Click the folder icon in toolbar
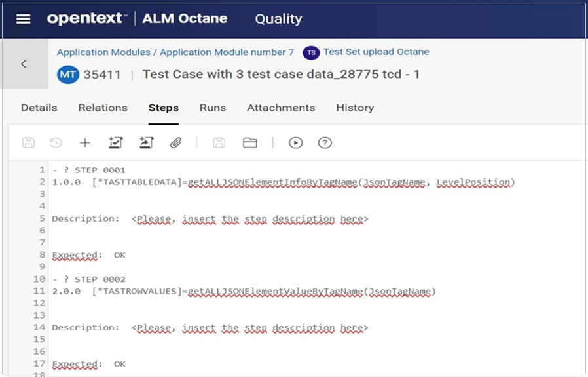The width and height of the screenshot is (588, 377). [x=249, y=142]
